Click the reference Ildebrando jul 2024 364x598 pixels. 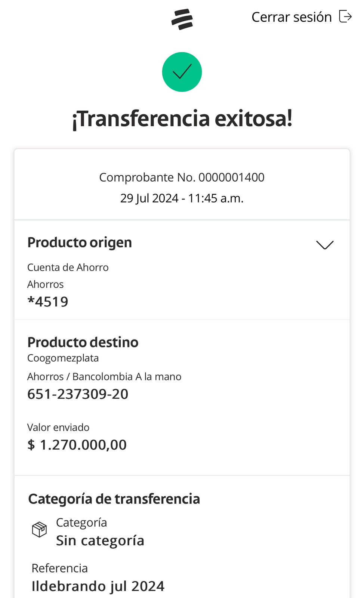[x=98, y=586]
